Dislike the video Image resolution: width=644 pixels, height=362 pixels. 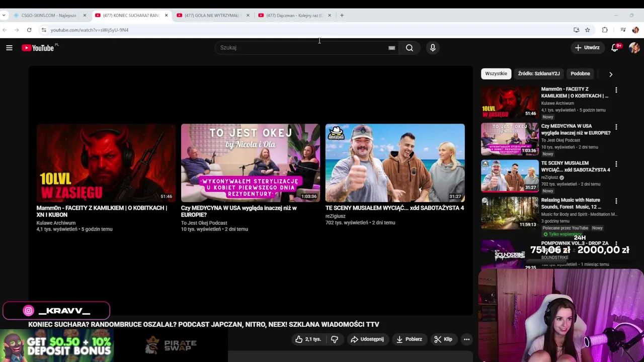(335, 339)
